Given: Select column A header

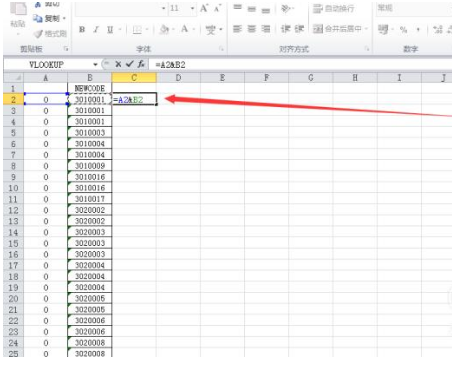Looking at the screenshot, I should pos(46,78).
